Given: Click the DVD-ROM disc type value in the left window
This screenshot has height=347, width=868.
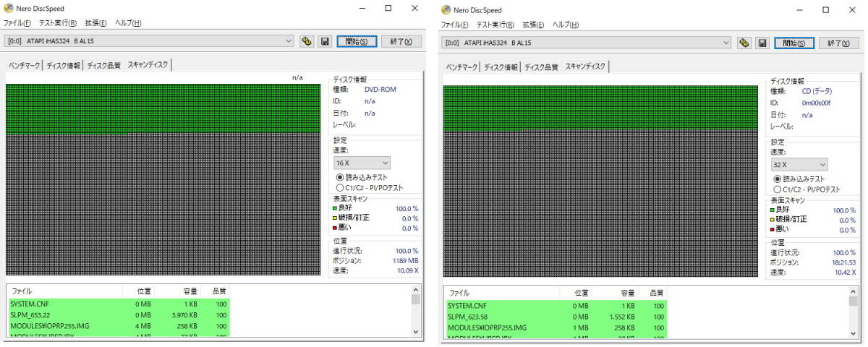Looking at the screenshot, I should 380,90.
